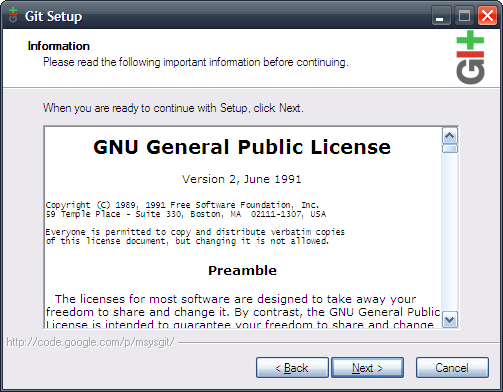Click the Information header label
The image size is (503, 392).
coord(59,46)
